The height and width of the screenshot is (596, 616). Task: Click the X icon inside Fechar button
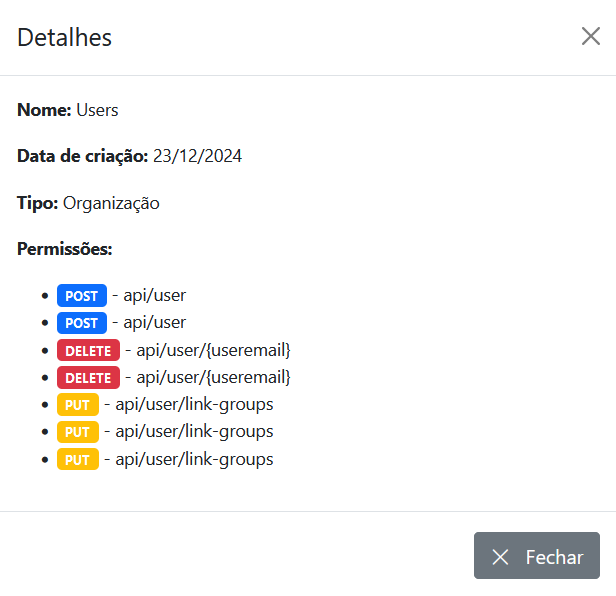pos(501,557)
